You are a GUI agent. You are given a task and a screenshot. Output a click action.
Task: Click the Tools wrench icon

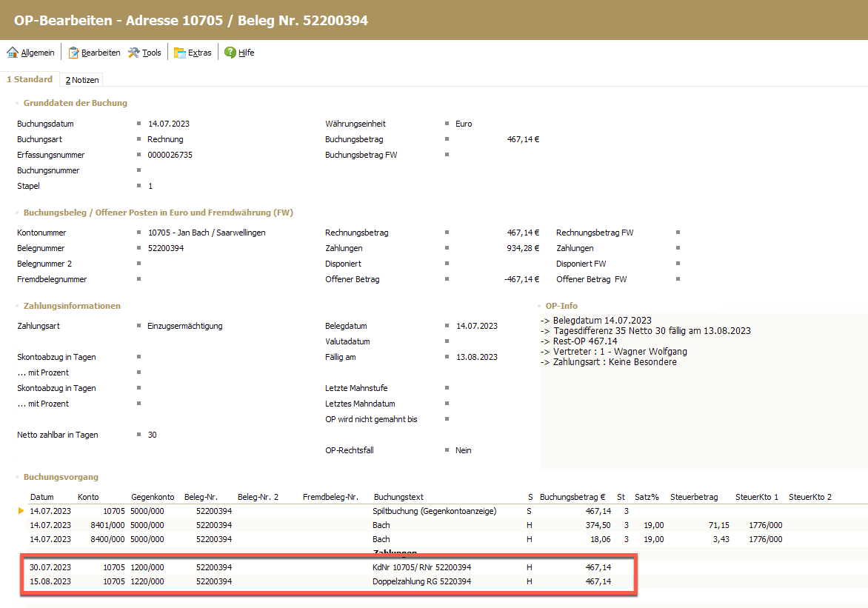point(134,53)
